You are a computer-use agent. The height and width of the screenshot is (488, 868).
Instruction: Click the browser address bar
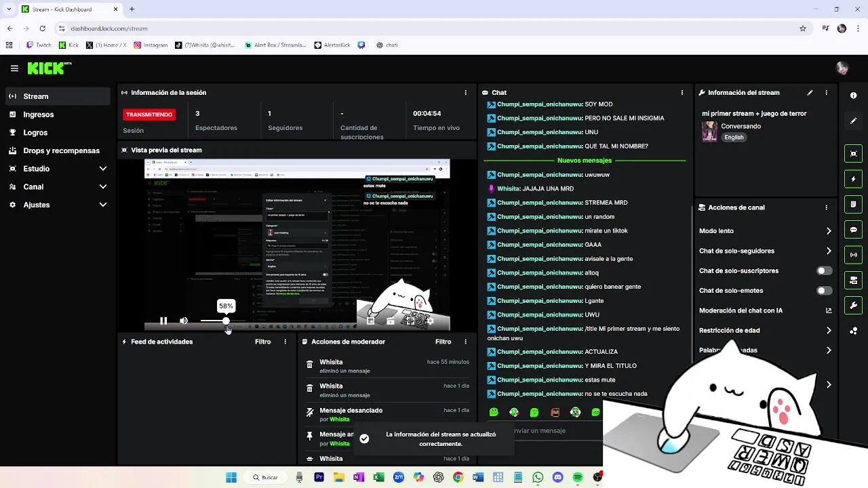click(427, 28)
